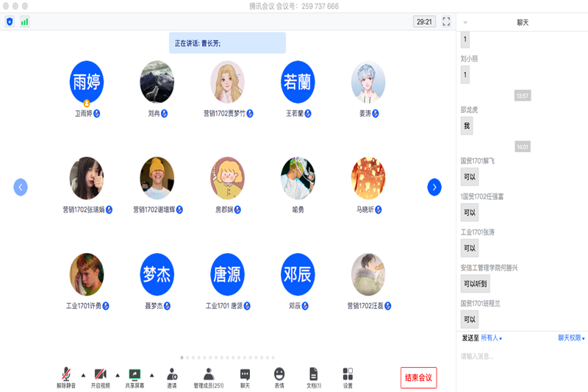Check the green network signal icon
The image size is (588, 392).
tap(24, 22)
